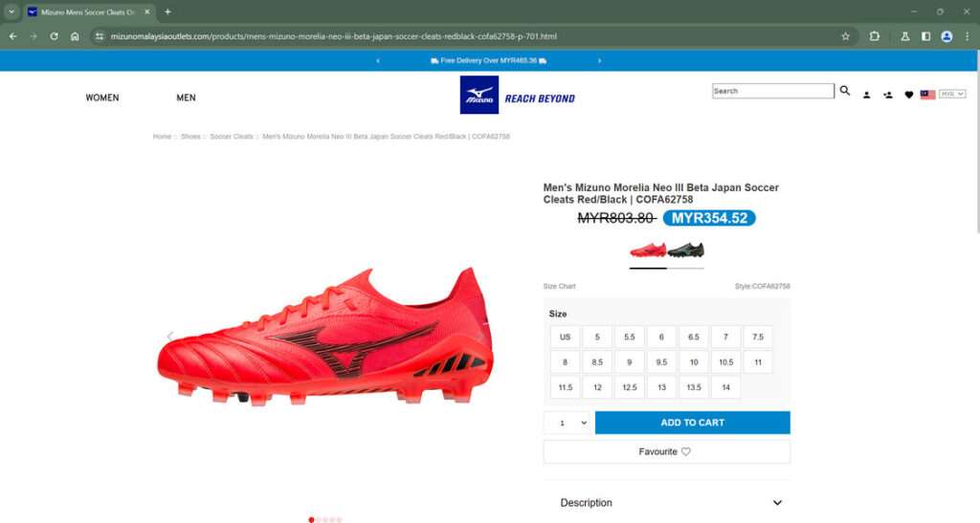Show previous product image arrow
This screenshot has width=980, height=523.
point(169,337)
